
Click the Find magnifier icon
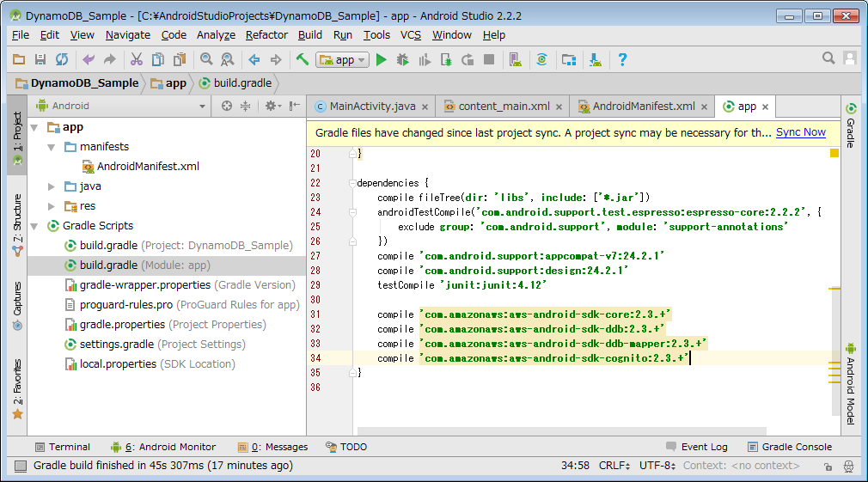pyautogui.click(x=206, y=59)
